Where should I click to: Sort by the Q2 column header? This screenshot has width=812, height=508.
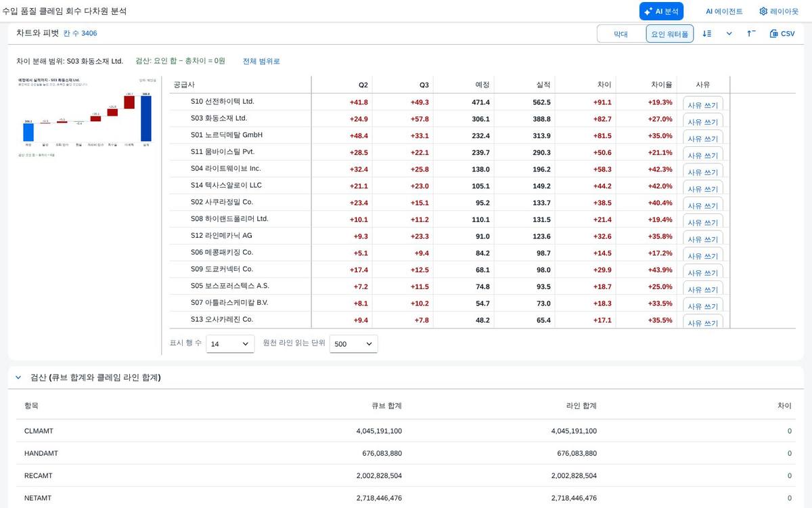coord(342,85)
